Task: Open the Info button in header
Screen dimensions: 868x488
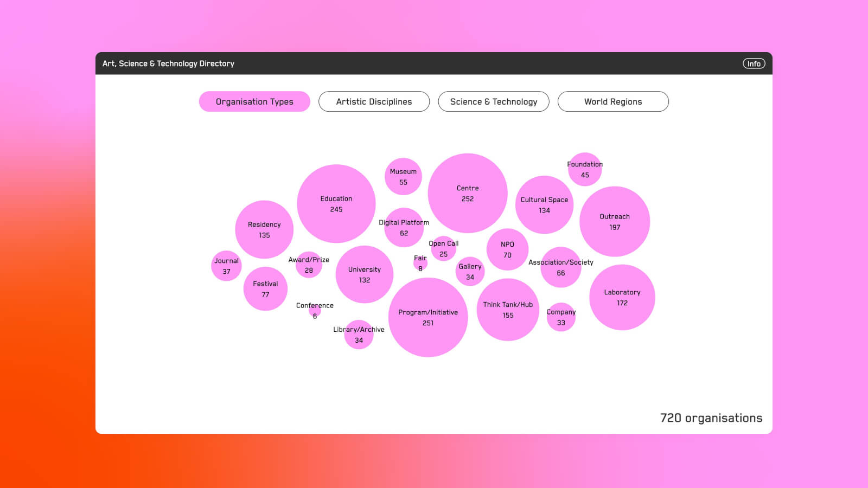Action: click(754, 63)
